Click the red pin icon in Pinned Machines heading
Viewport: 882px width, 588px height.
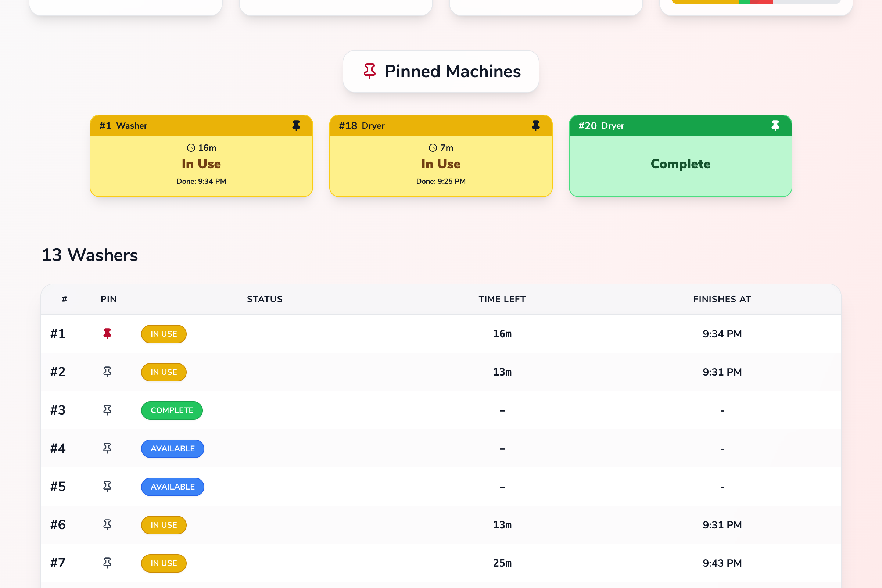click(x=369, y=71)
